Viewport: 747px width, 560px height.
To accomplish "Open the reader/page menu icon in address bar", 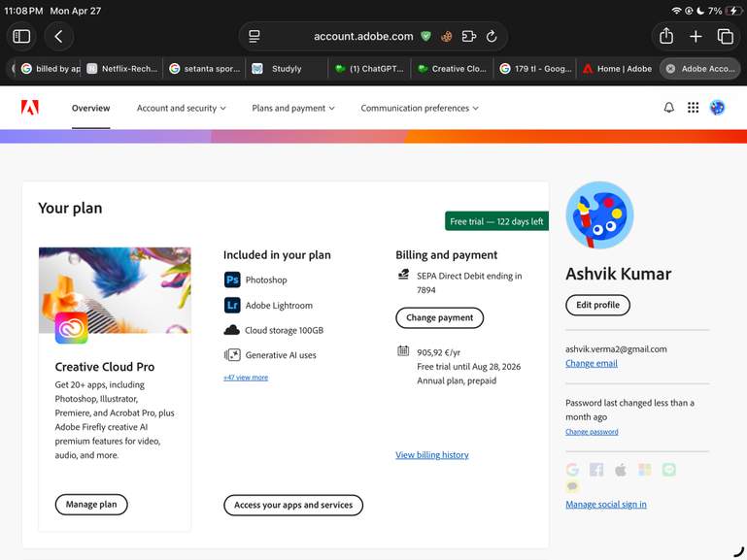I will [x=255, y=36].
